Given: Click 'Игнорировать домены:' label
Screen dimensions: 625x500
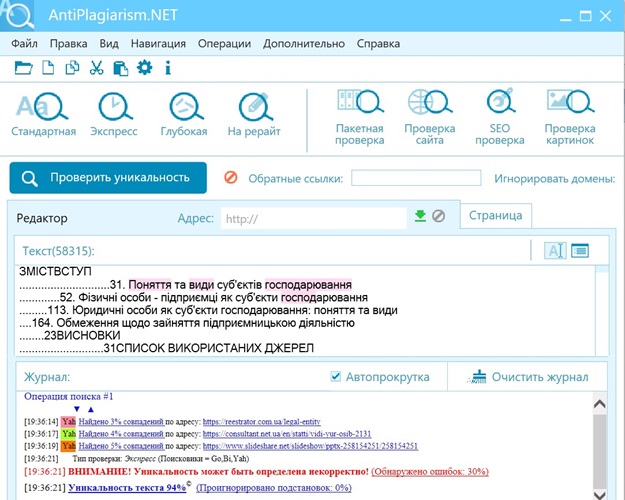Looking at the screenshot, I should pos(554,179).
